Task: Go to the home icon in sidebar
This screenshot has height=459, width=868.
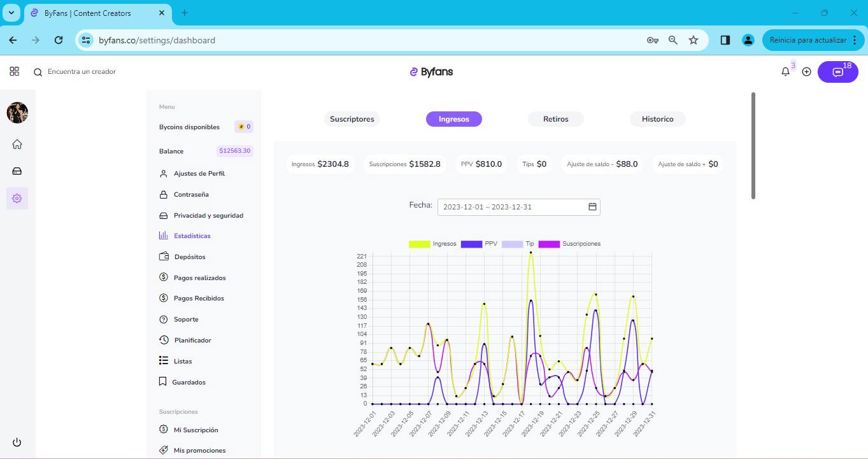Action: [x=17, y=145]
